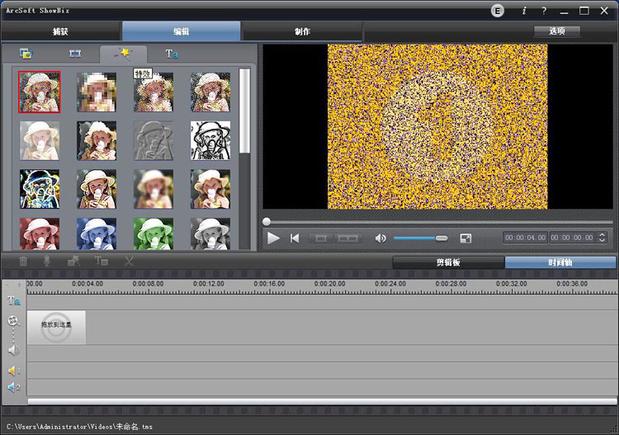The width and height of the screenshot is (619, 435).
Task: Open the text titles tab icon
Action: [x=171, y=54]
